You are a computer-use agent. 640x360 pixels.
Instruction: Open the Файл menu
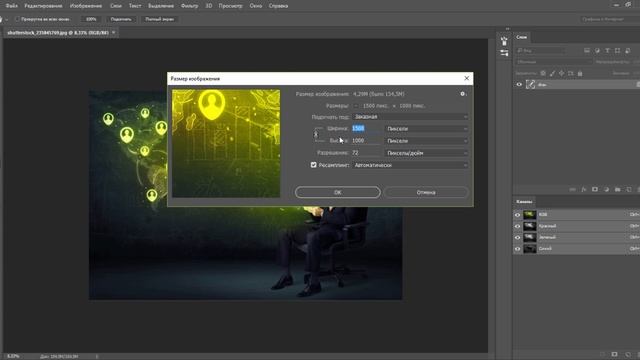pos(11,6)
